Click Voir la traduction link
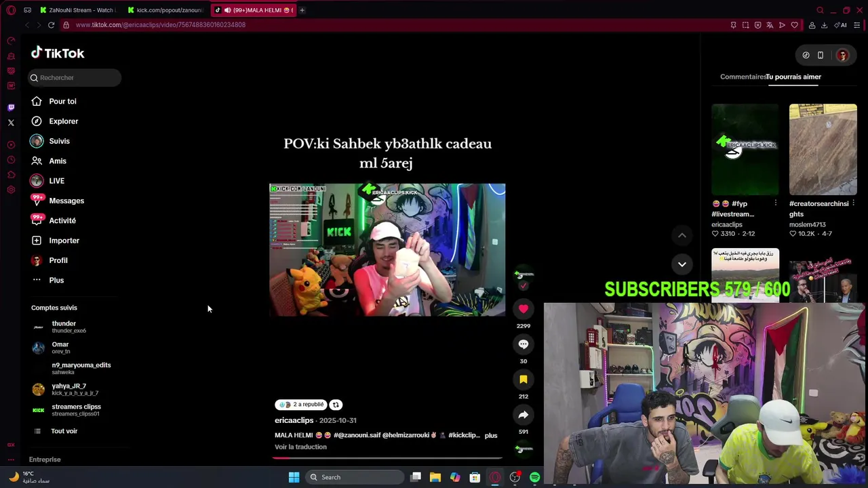This screenshot has width=868, height=488. [x=300, y=447]
